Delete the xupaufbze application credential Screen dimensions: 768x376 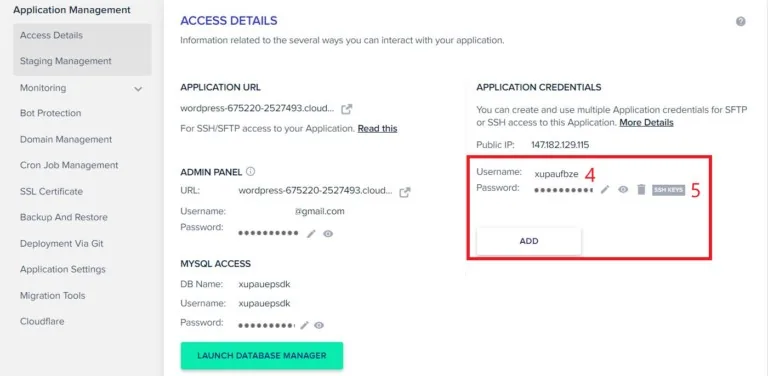click(641, 189)
